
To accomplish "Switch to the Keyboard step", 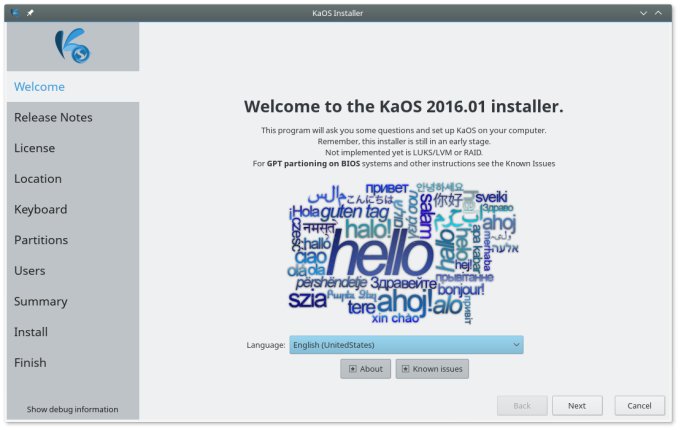I will pos(73,209).
